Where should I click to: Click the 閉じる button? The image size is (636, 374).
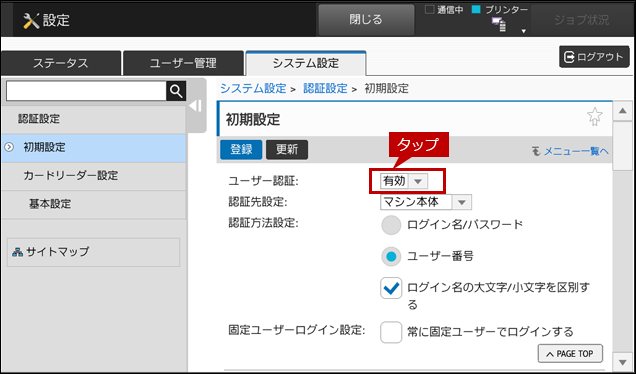[x=366, y=20]
